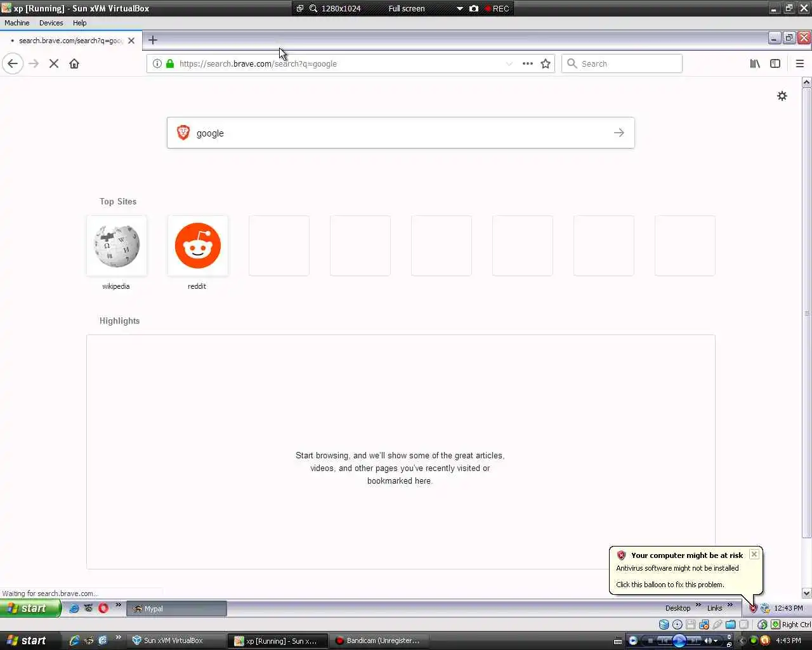Start recording with the Bandicam REC button
The height and width of the screenshot is (650, 812).
click(497, 8)
